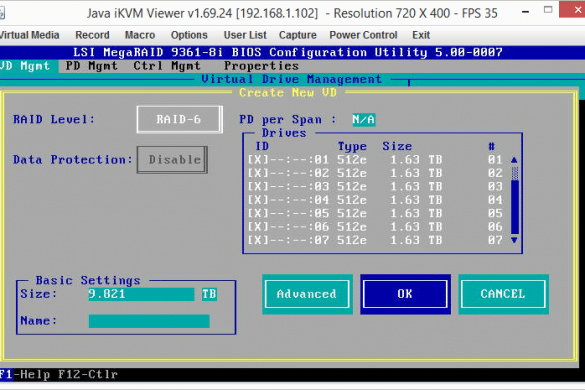Switch to the PD Mgmt tab
This screenshot has width=585, height=390.
point(91,66)
